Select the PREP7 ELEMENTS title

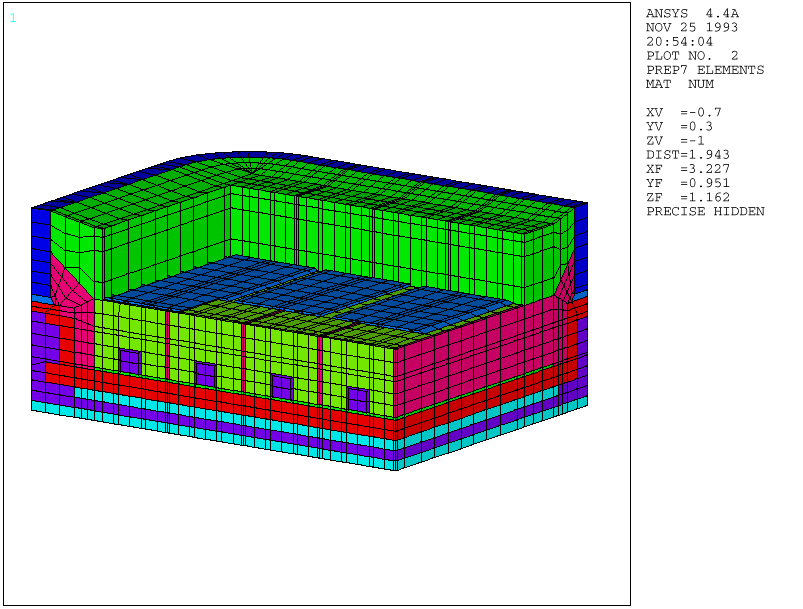[704, 70]
